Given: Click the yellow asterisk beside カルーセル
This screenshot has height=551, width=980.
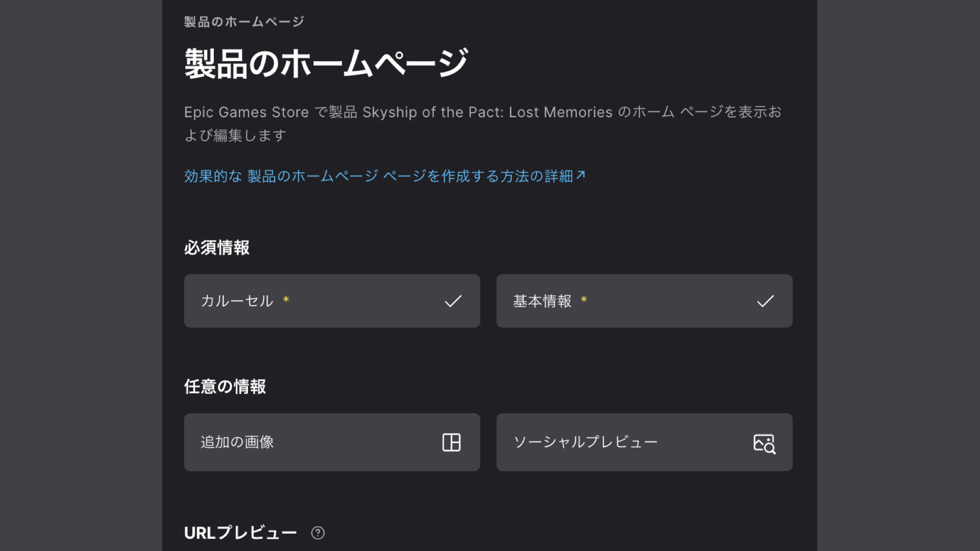Looking at the screenshot, I should 286,299.
